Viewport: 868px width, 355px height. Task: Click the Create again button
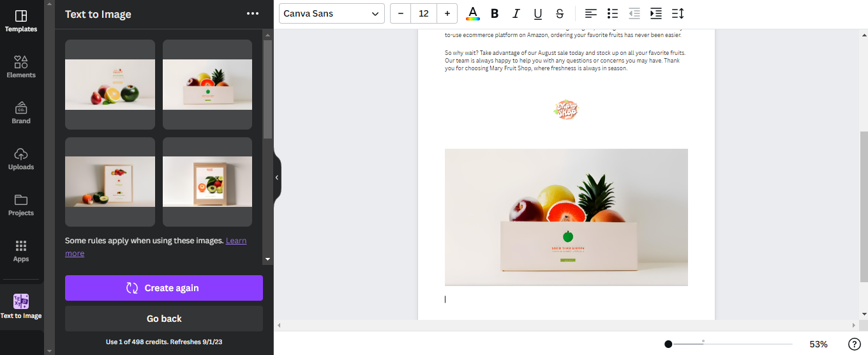pyautogui.click(x=164, y=288)
